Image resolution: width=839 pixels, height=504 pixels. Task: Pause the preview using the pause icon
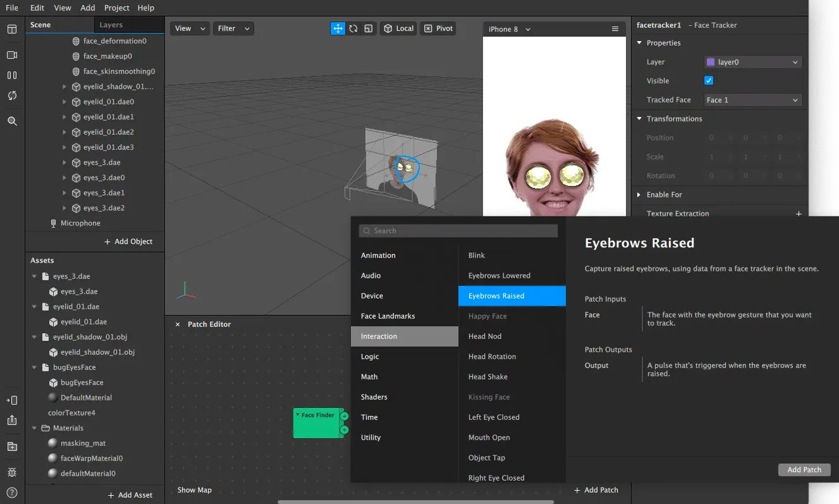click(12, 75)
